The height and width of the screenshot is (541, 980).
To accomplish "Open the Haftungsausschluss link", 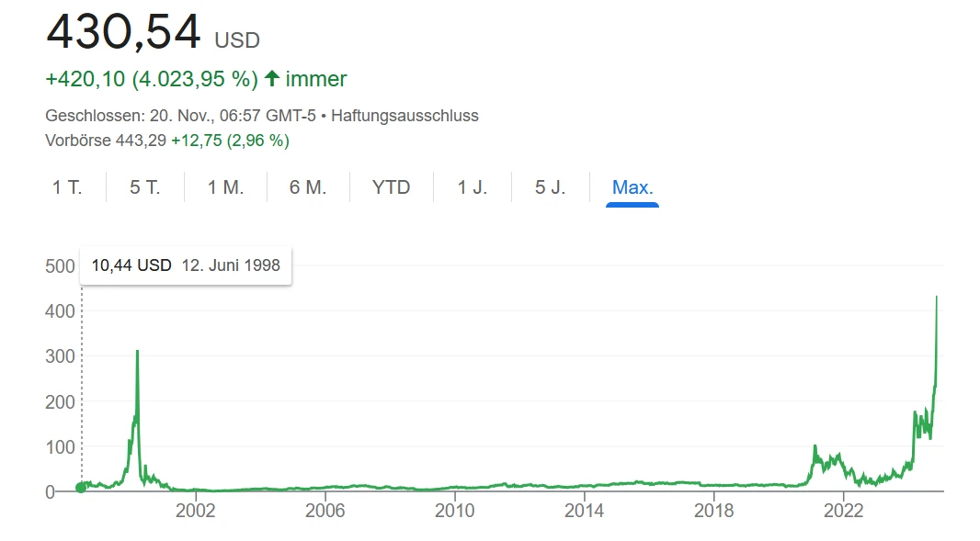I will point(405,116).
